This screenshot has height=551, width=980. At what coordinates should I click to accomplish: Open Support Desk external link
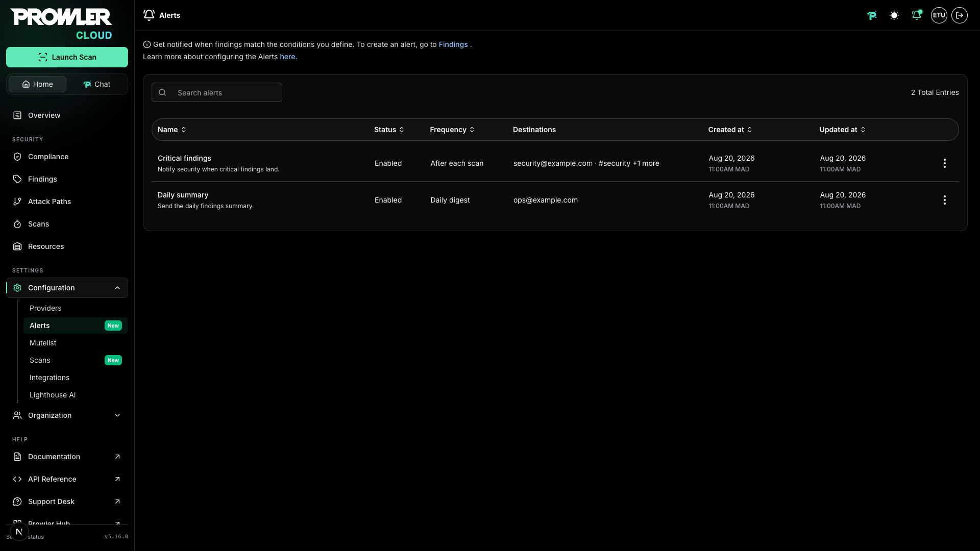click(67, 502)
